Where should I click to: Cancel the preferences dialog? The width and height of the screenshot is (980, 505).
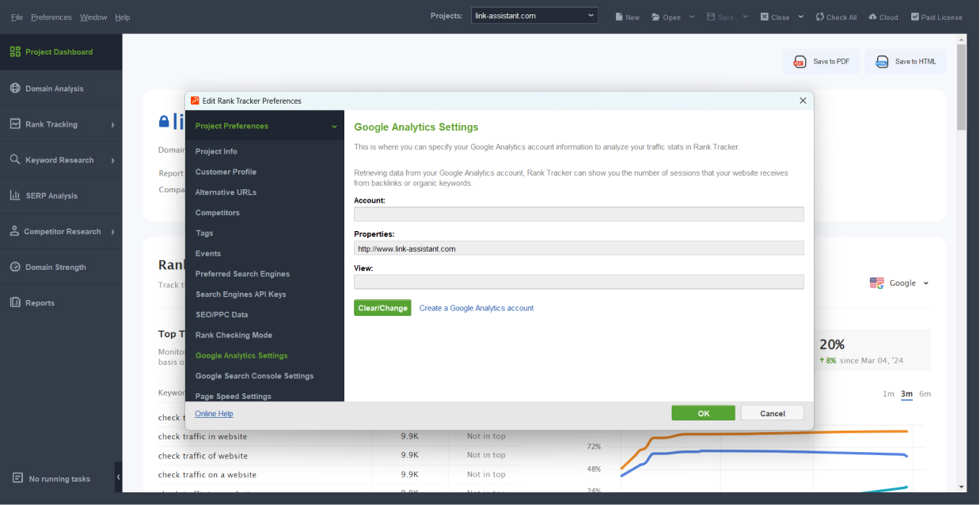[x=772, y=413]
